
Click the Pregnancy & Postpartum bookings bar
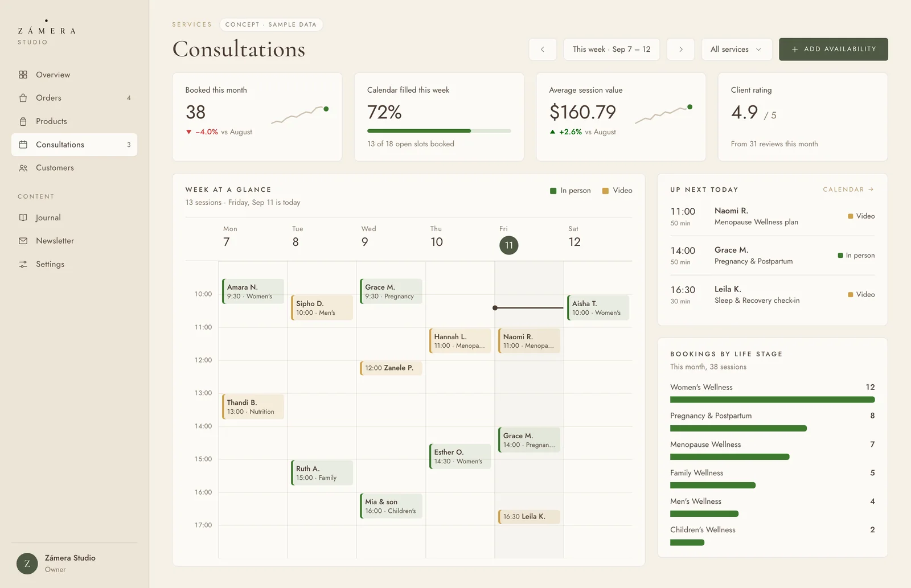point(738,428)
